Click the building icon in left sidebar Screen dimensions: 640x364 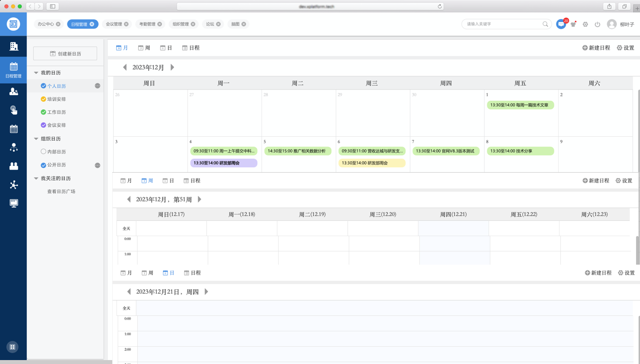point(13,46)
